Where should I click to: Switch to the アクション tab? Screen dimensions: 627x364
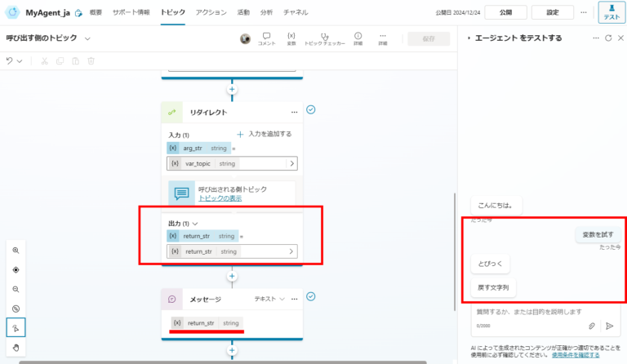[x=211, y=12]
